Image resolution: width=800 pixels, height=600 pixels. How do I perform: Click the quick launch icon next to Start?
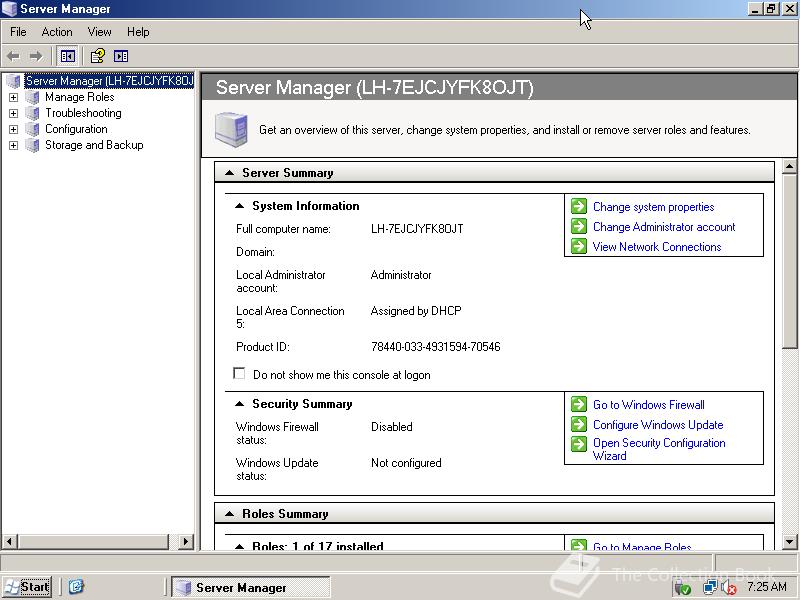coord(76,587)
